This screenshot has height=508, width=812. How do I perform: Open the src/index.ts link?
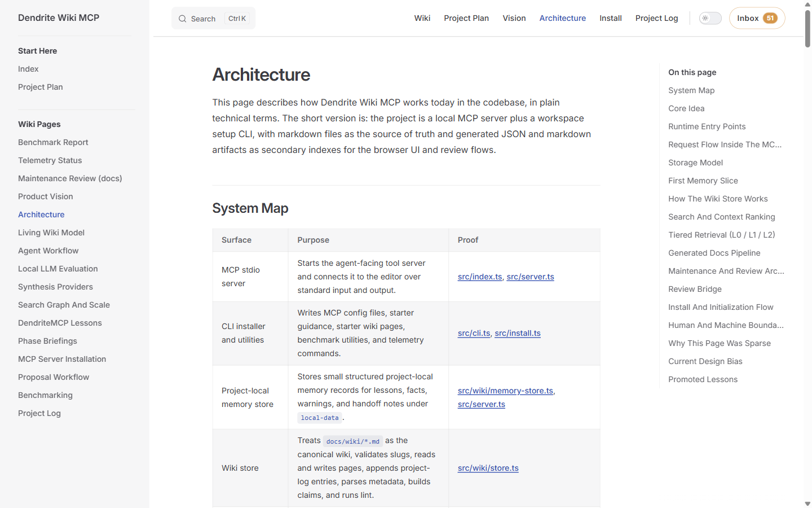[x=480, y=277]
